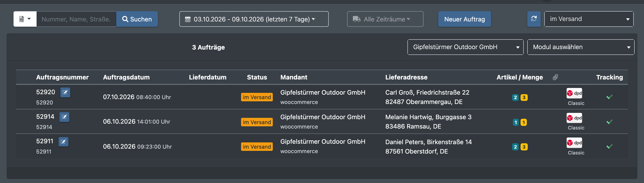Screen dimensions: 644x183
Task: Click the Tracking column header
Action: [x=610, y=77]
